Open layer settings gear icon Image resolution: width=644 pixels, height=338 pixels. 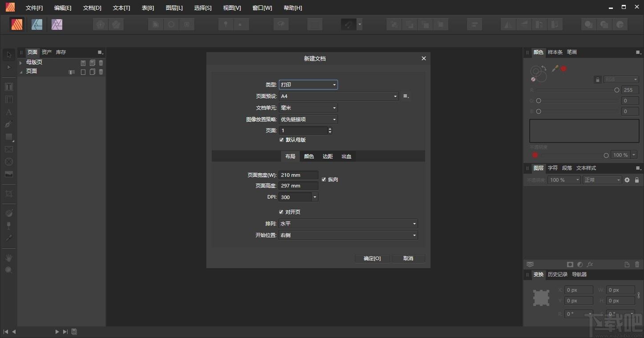[627, 180]
